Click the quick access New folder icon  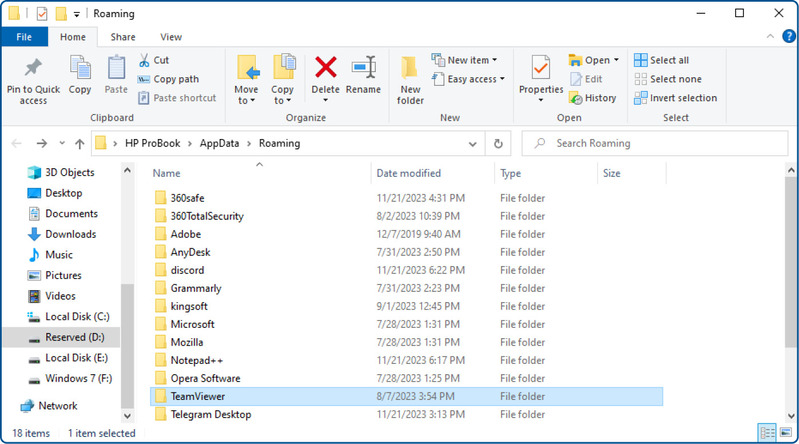click(61, 14)
